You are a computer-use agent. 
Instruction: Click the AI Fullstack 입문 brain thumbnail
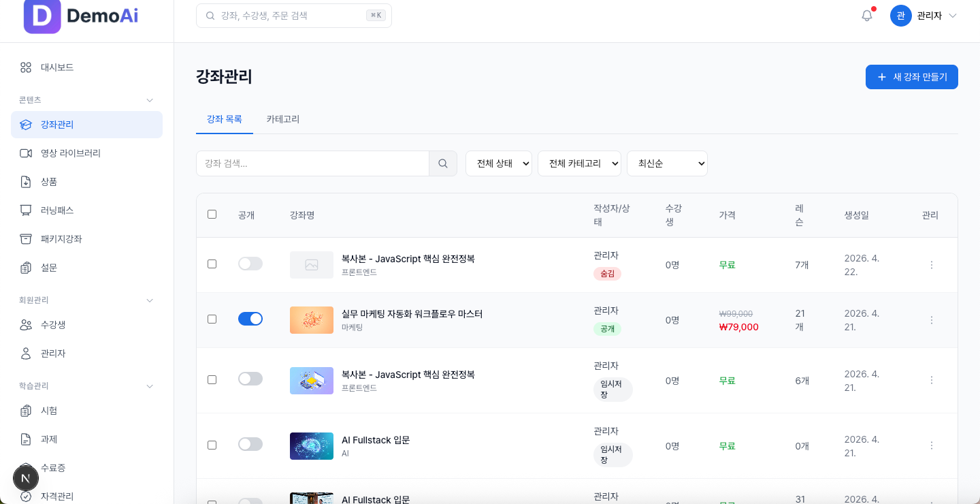(x=312, y=446)
